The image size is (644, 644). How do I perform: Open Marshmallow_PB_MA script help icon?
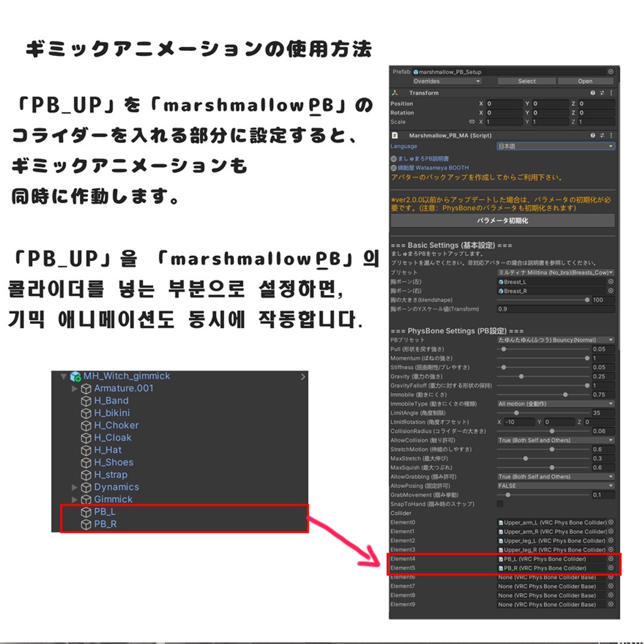pos(592,135)
